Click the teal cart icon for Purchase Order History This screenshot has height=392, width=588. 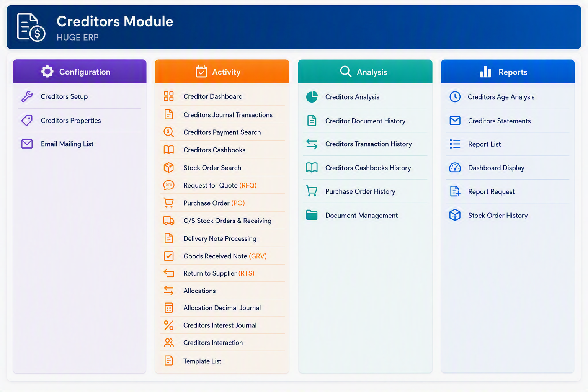click(x=312, y=191)
